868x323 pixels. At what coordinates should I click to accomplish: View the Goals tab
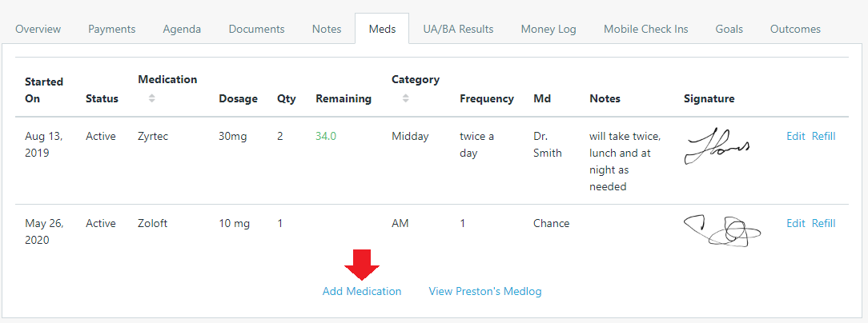[x=729, y=29]
